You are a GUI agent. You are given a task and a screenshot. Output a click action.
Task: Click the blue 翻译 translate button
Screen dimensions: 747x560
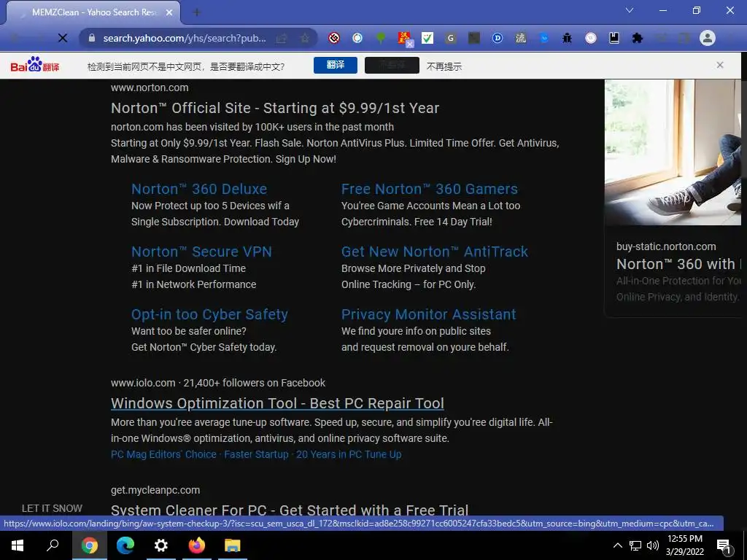(336, 65)
